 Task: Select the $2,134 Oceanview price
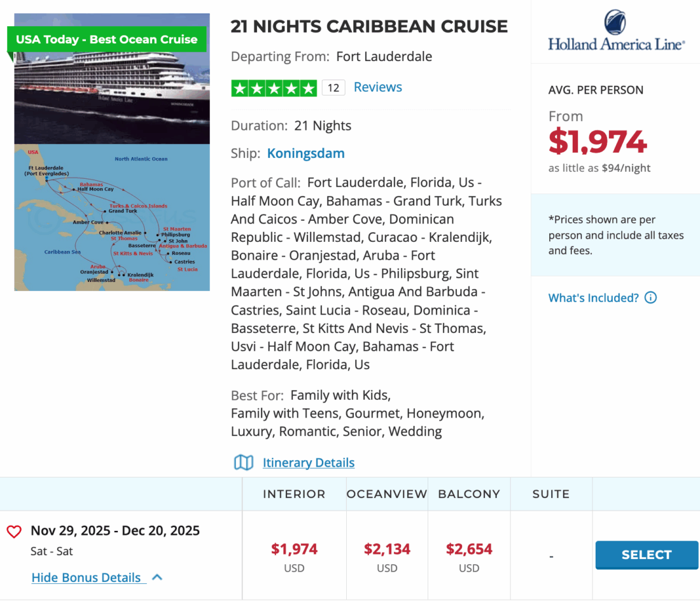coord(387,549)
